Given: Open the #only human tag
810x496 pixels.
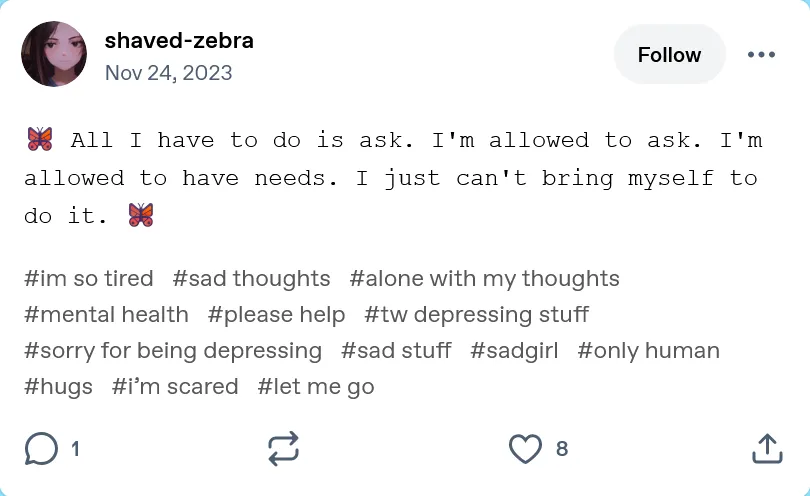Looking at the screenshot, I should point(648,351).
